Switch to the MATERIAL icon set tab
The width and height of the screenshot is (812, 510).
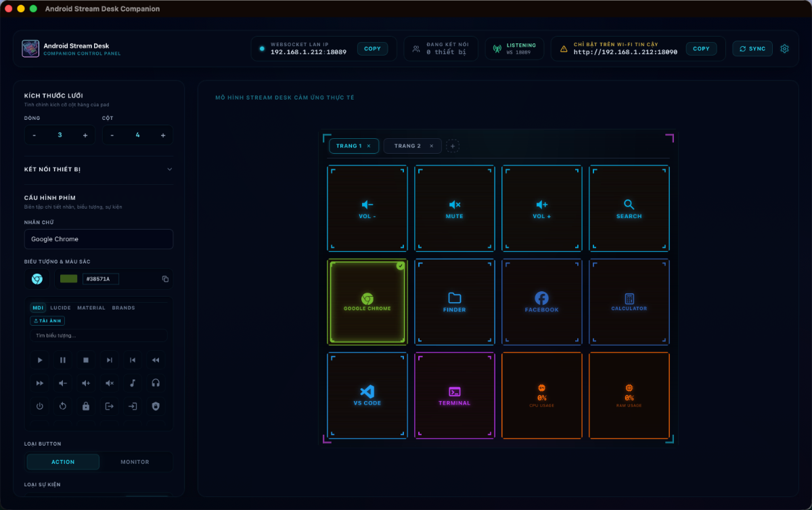click(91, 307)
